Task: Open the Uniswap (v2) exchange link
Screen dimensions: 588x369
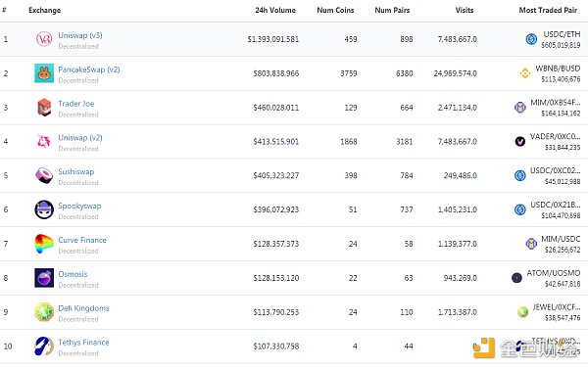Action: click(x=80, y=137)
